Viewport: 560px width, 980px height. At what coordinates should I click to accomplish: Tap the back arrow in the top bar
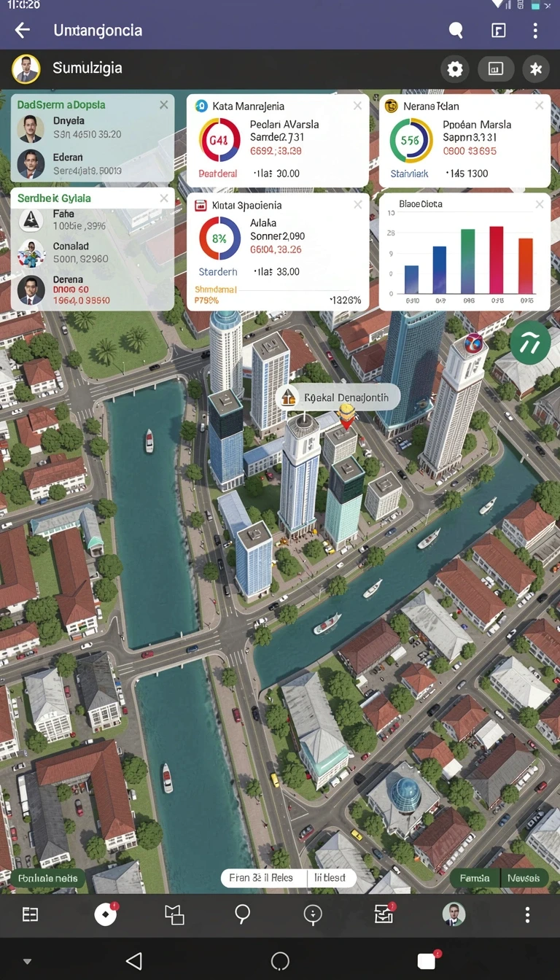[23, 30]
